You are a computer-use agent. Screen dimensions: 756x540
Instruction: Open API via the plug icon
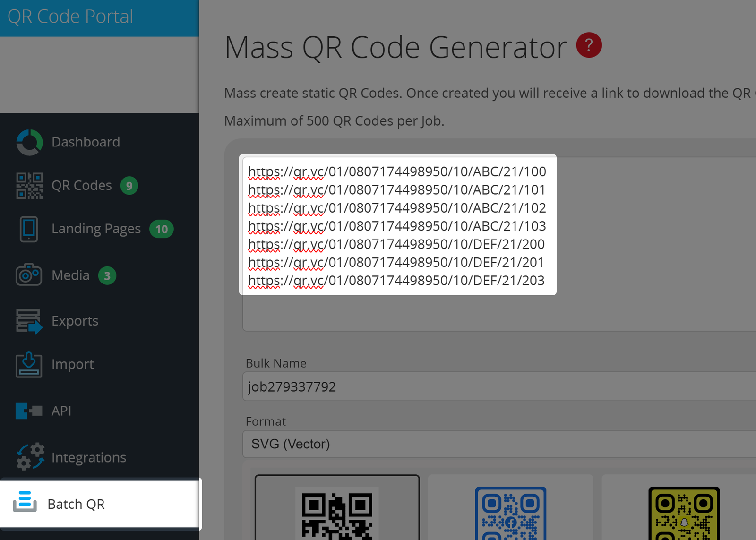(x=29, y=411)
